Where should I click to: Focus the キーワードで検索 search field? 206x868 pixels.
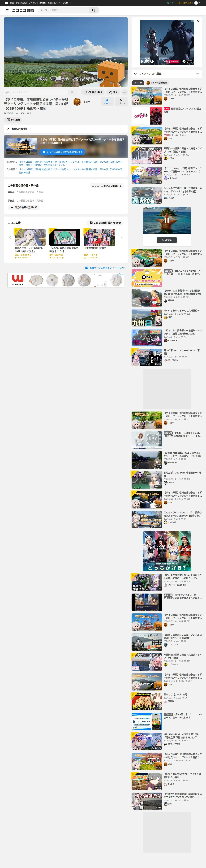click(64, 10)
